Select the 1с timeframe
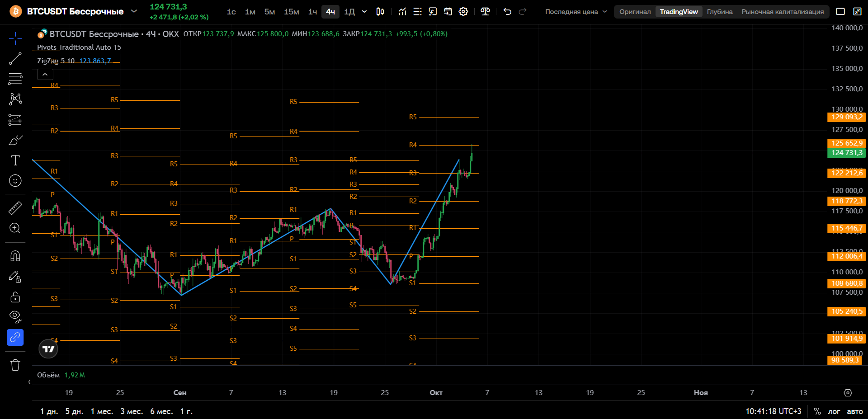 [231, 12]
